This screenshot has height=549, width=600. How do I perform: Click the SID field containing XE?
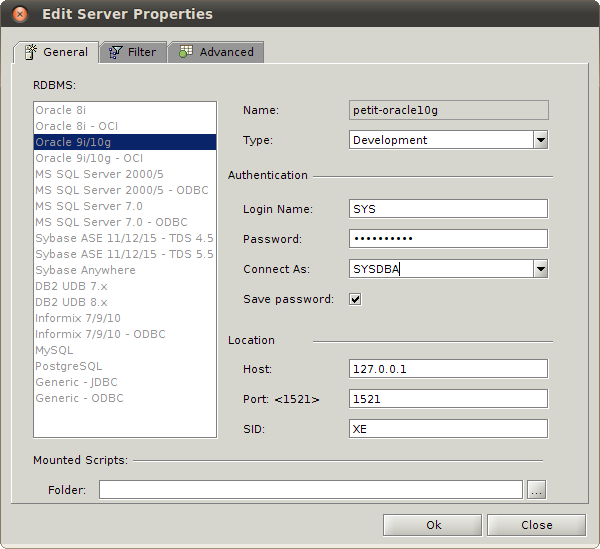tap(448, 429)
